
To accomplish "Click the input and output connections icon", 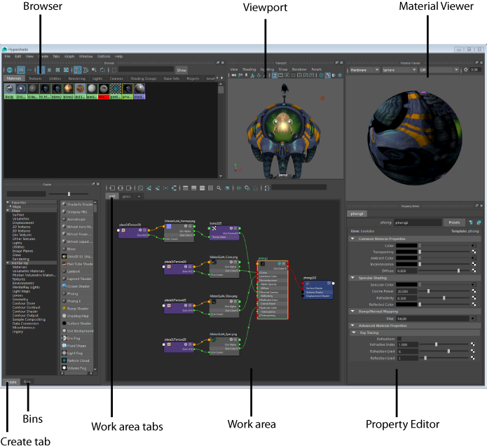I will (121, 188).
